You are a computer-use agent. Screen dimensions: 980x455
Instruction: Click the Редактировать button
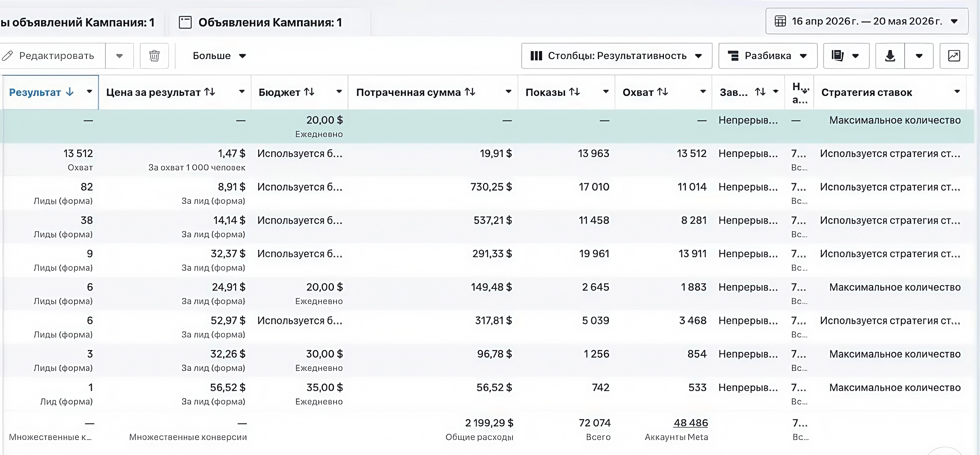(x=52, y=56)
